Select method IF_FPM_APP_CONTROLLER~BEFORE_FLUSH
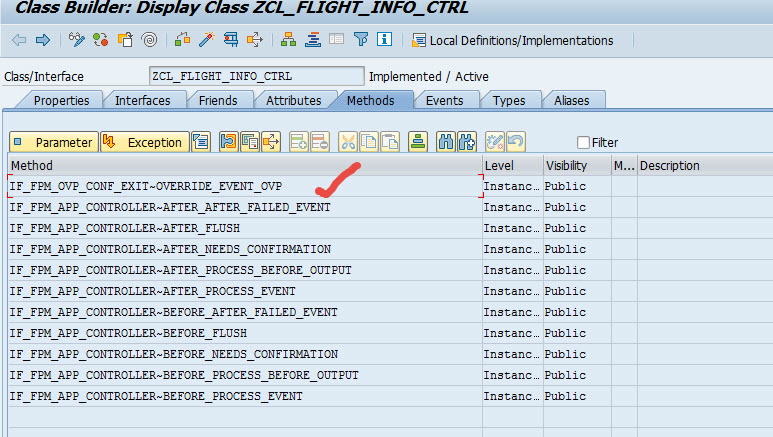The height and width of the screenshot is (437, 773). click(x=245, y=333)
